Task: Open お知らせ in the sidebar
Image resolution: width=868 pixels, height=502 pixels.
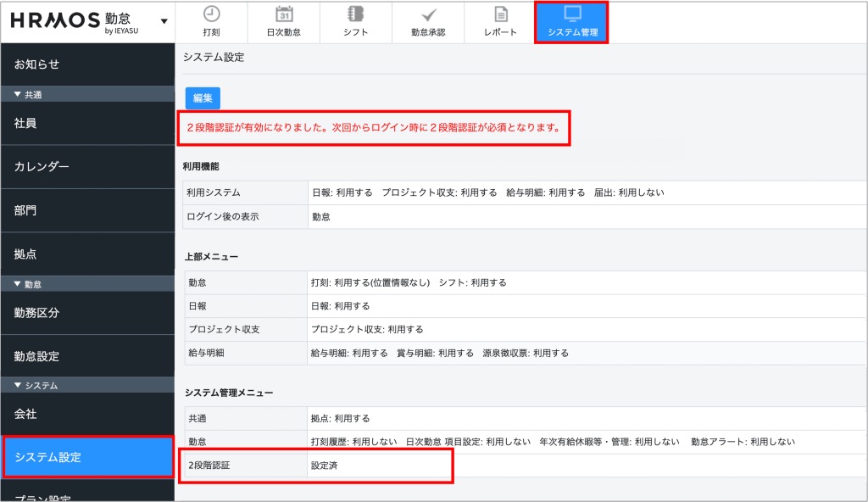Action: (37, 64)
